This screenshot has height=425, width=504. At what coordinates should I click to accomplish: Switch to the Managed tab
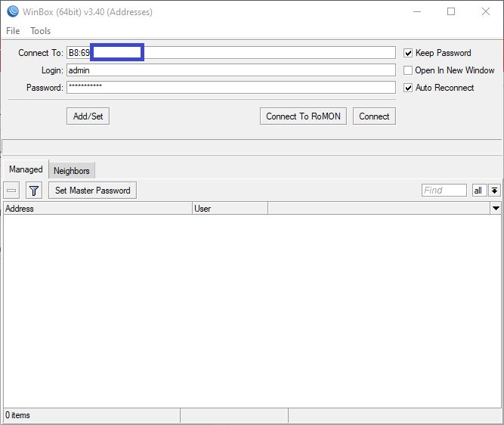pyautogui.click(x=26, y=169)
